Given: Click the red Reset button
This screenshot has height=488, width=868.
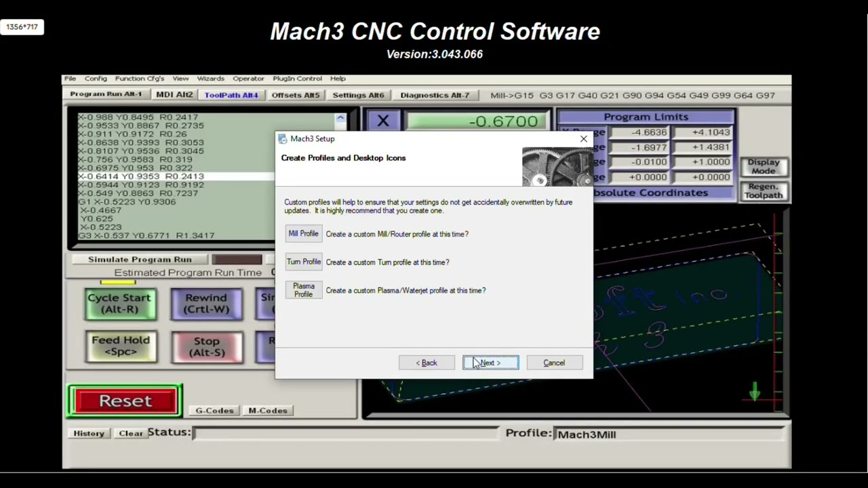Looking at the screenshot, I should pyautogui.click(x=125, y=401).
